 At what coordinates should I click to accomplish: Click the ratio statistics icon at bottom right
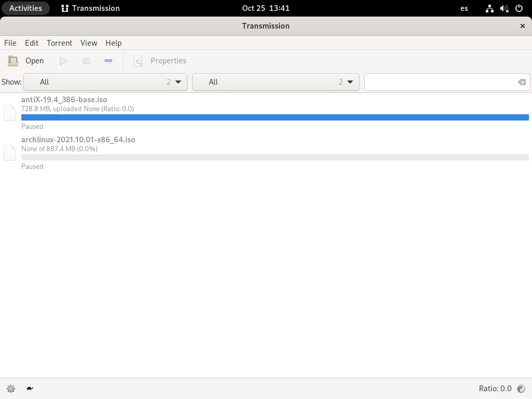click(521, 389)
